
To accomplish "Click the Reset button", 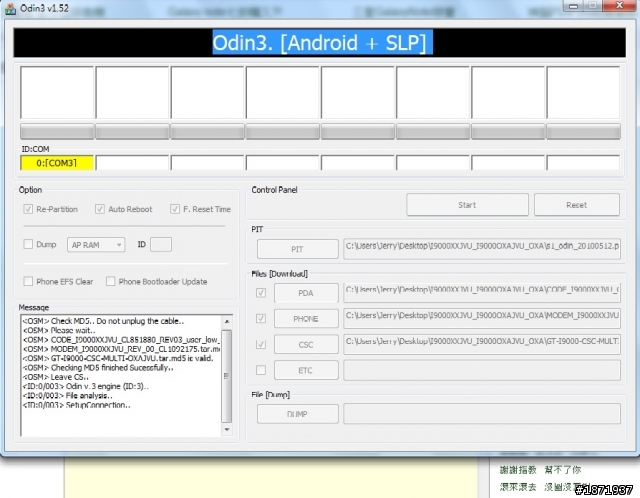I will coord(577,205).
